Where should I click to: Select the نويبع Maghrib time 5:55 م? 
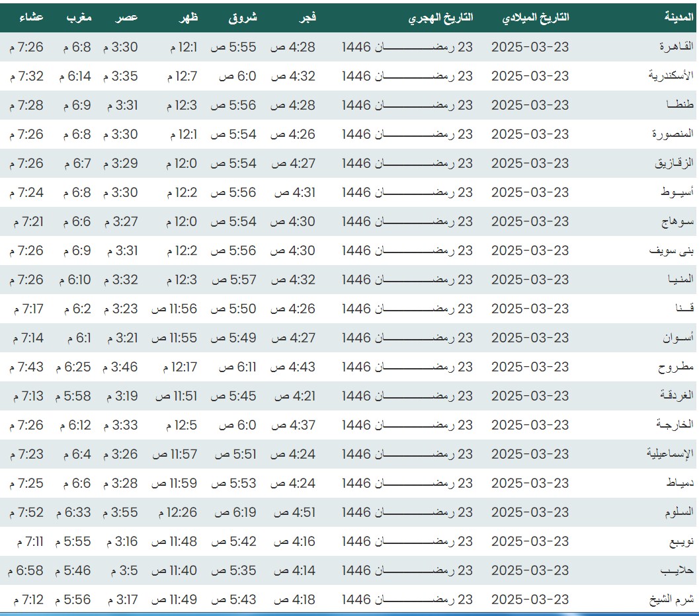(77, 541)
